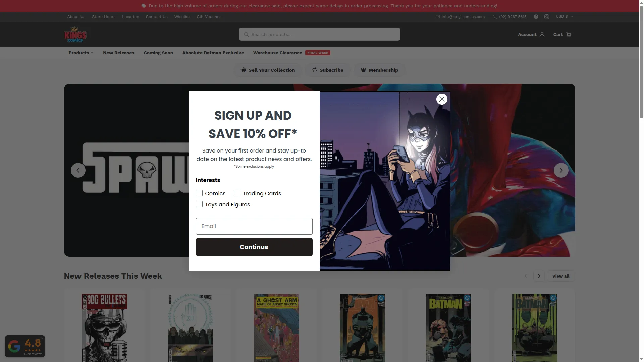Open the 100 Bullets XIII hand cover
The width and height of the screenshot is (644, 362).
(x=190, y=328)
